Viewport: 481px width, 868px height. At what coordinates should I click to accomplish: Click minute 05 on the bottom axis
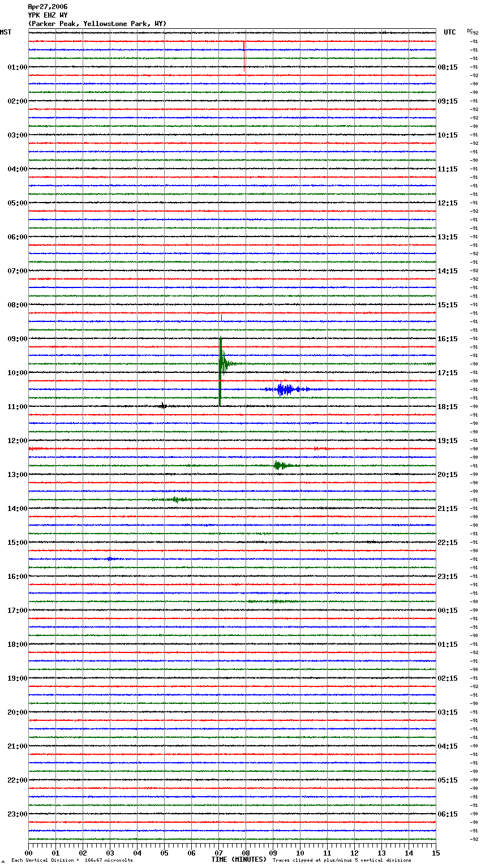(164, 853)
